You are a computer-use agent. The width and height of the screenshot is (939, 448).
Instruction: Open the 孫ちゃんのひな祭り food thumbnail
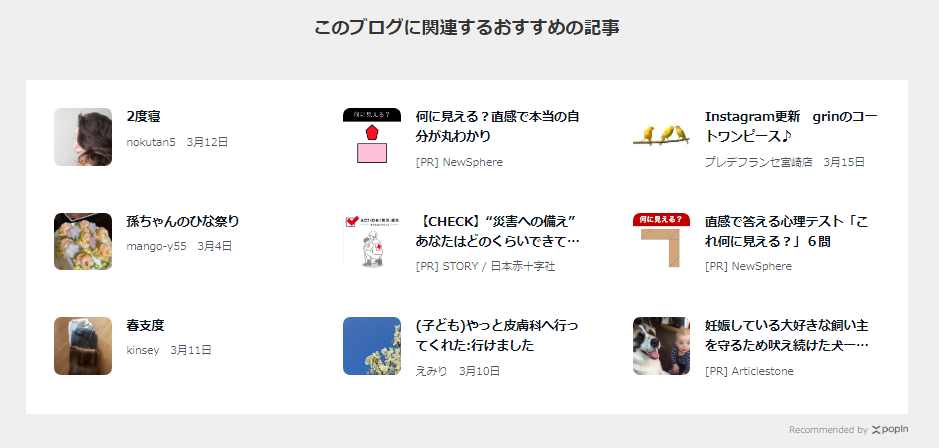pos(83,241)
